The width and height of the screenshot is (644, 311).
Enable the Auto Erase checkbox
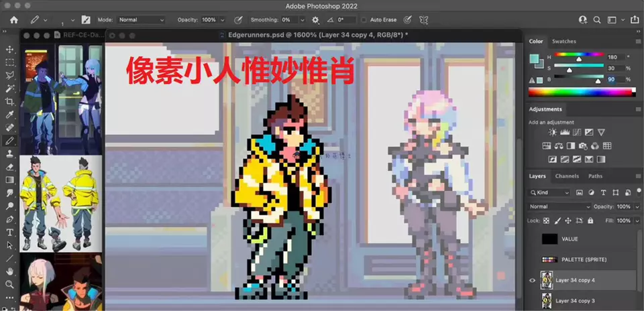(364, 19)
